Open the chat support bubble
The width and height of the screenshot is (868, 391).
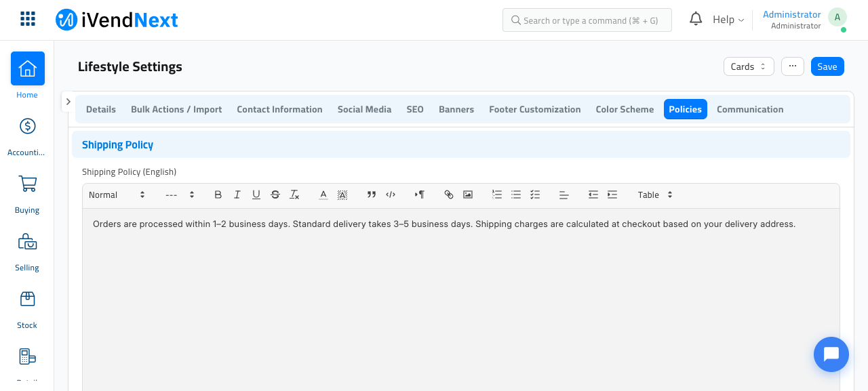click(831, 354)
